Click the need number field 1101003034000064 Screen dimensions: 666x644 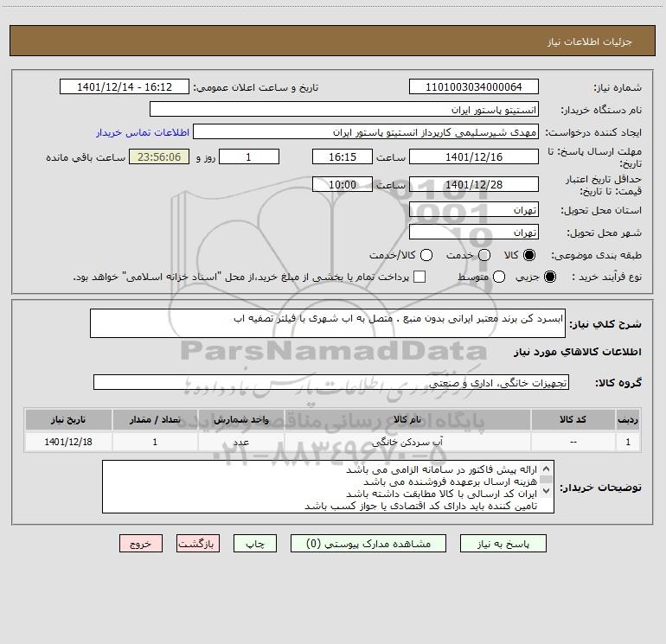(x=474, y=86)
